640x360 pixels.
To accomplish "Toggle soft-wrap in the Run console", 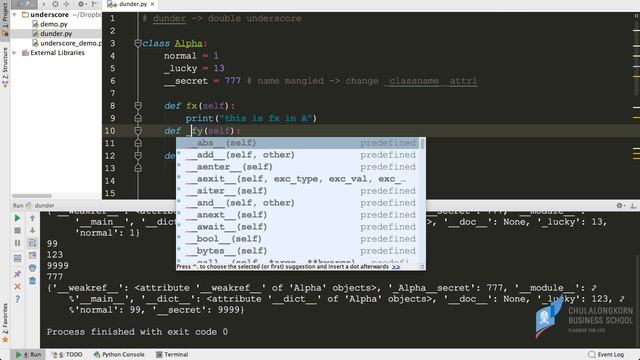I will click(33, 243).
